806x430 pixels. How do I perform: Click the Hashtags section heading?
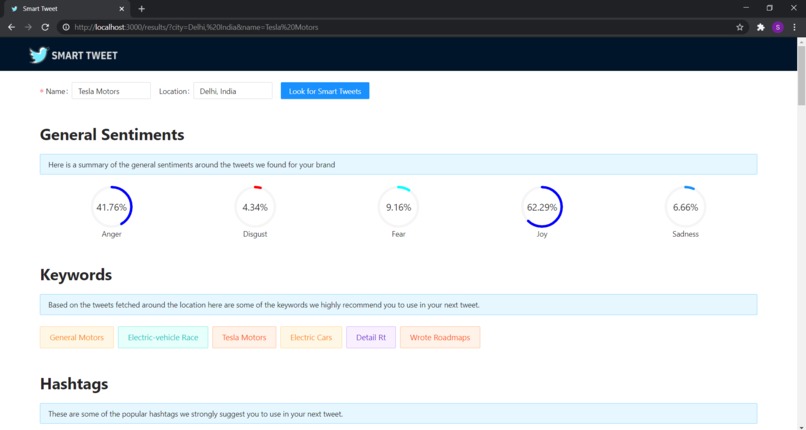(74, 384)
